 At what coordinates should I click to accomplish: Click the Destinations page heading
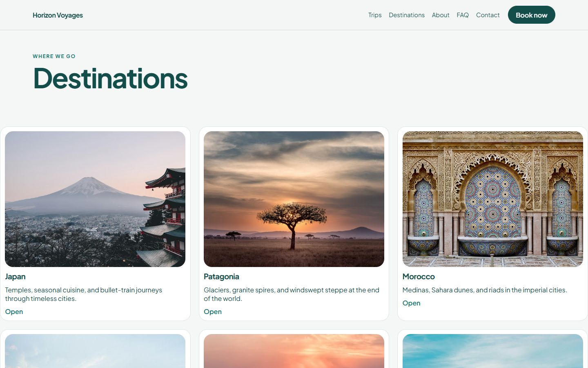pos(110,79)
